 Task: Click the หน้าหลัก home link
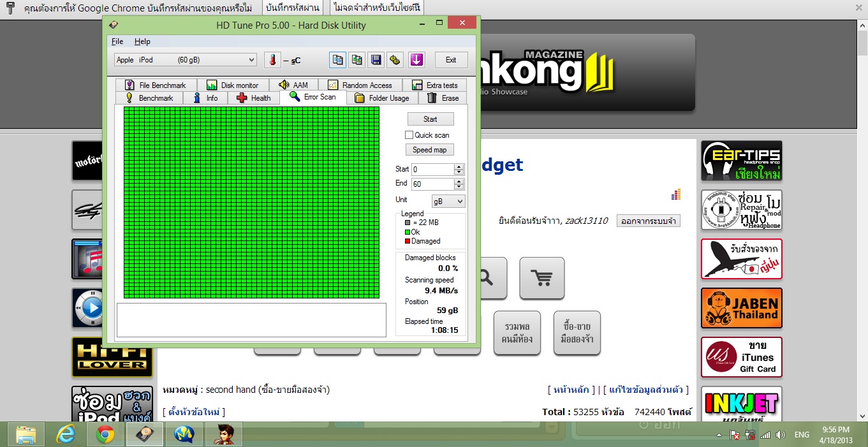pyautogui.click(x=571, y=390)
